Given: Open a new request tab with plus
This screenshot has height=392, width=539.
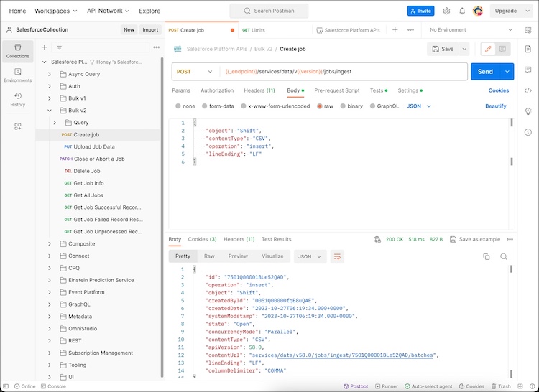Looking at the screenshot, I should click(395, 30).
